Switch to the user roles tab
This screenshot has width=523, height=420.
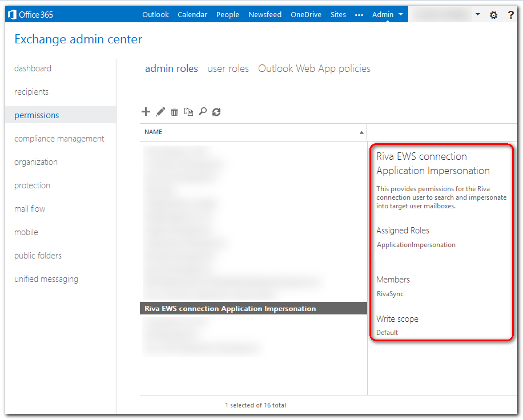click(228, 68)
